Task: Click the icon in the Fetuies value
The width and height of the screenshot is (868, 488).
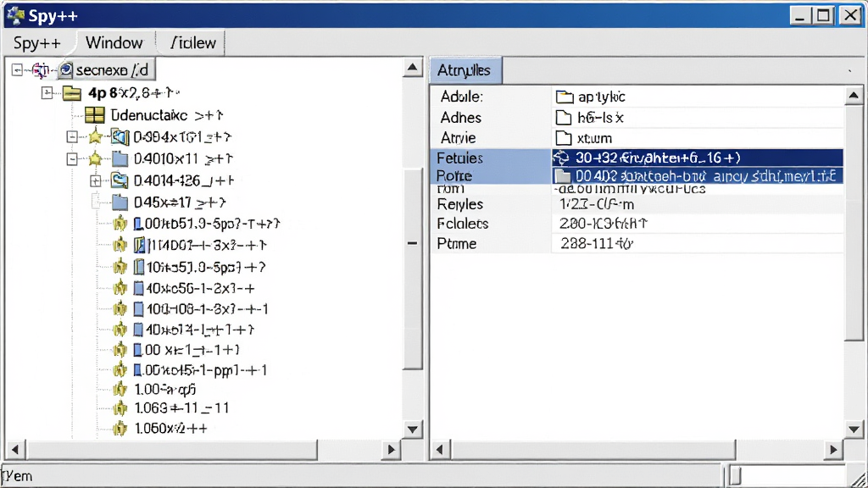Action: [x=561, y=158]
